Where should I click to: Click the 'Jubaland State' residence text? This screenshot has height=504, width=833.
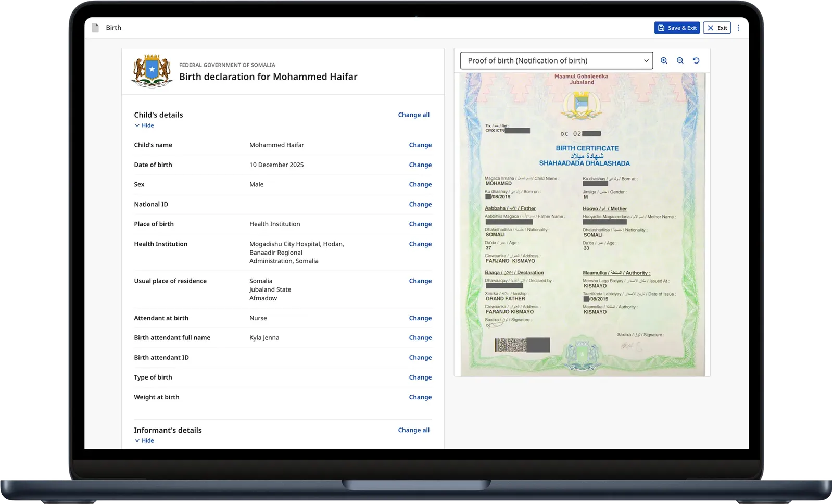tap(270, 289)
